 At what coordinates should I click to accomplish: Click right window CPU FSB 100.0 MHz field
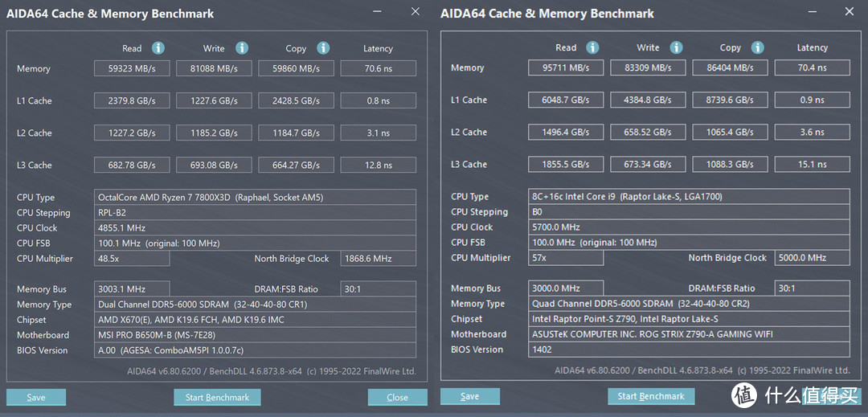tap(690, 242)
